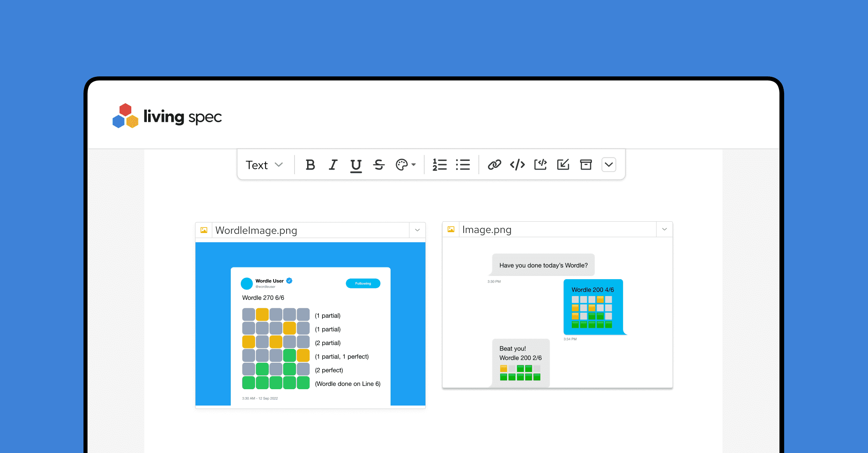868x453 pixels.
Task: Insert a code block
Action: 517,165
